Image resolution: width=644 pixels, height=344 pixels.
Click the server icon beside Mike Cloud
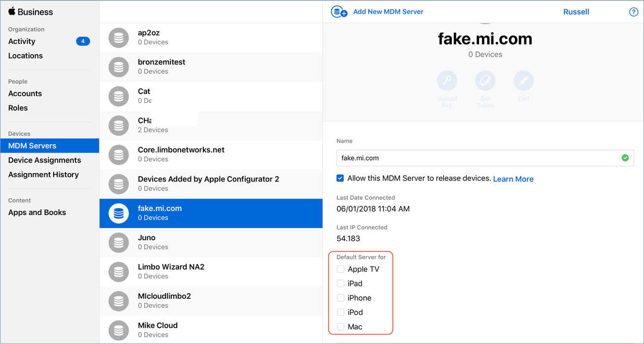click(x=119, y=330)
